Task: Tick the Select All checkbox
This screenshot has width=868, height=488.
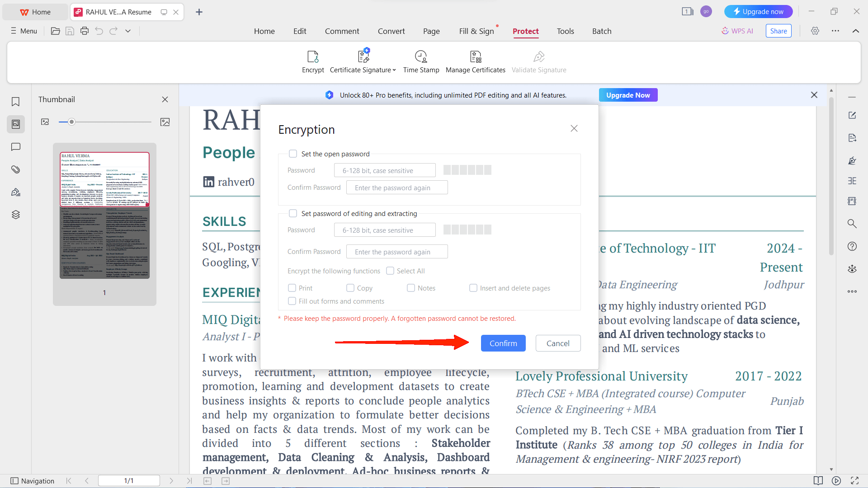Action: (x=390, y=271)
